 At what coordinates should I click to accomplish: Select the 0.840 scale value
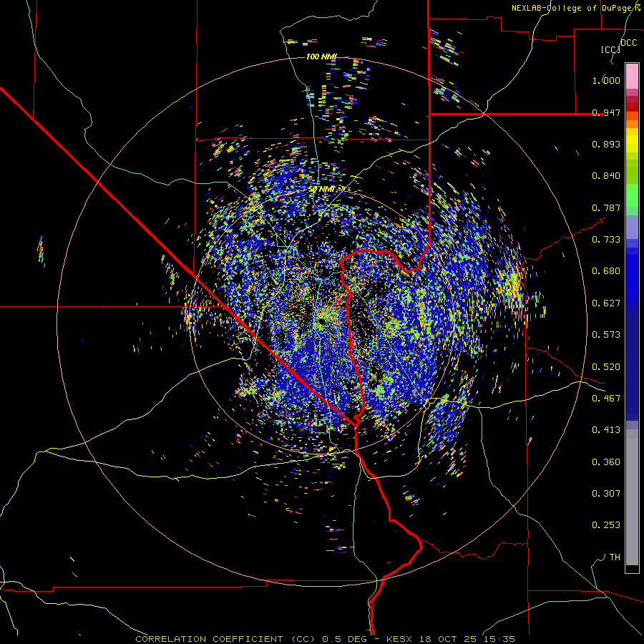point(606,176)
